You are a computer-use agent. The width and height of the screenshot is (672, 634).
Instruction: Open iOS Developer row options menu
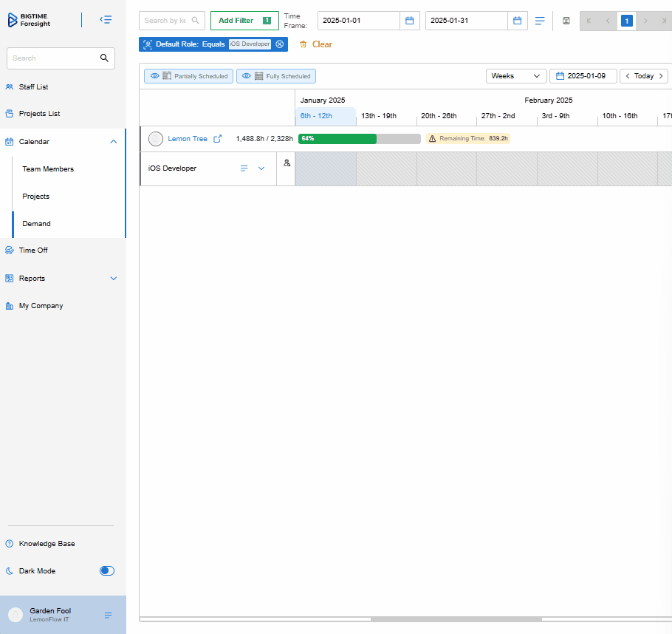click(x=244, y=168)
